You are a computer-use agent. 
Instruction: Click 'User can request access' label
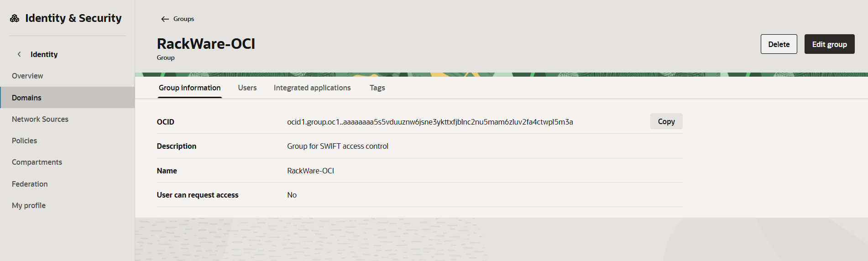197,195
